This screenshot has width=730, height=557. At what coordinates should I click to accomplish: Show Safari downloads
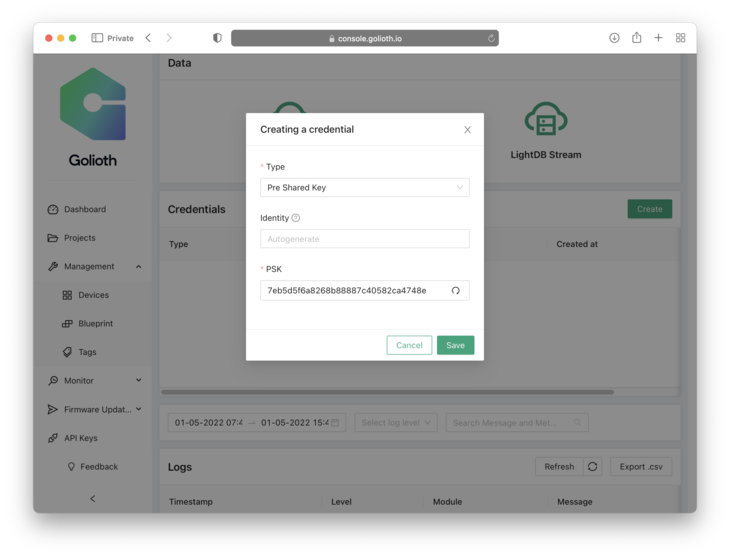pyautogui.click(x=614, y=38)
